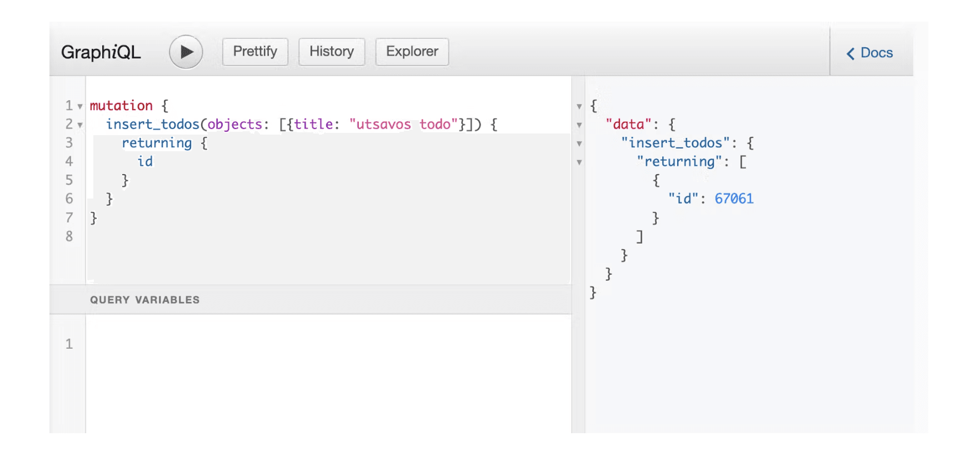Open the History panel
The height and width of the screenshot is (466, 980).
pos(332,52)
